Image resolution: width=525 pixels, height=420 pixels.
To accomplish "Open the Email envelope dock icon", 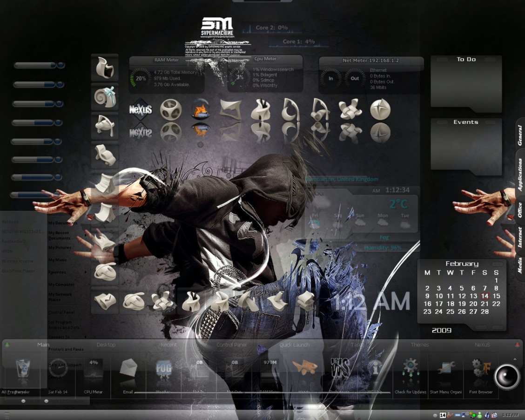I will coord(128,368).
